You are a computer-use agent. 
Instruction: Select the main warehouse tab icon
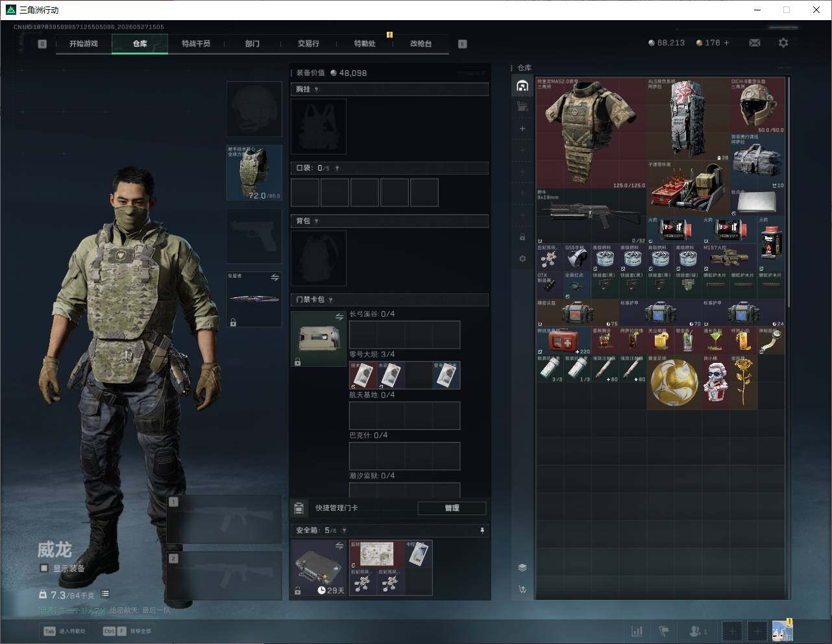522,86
